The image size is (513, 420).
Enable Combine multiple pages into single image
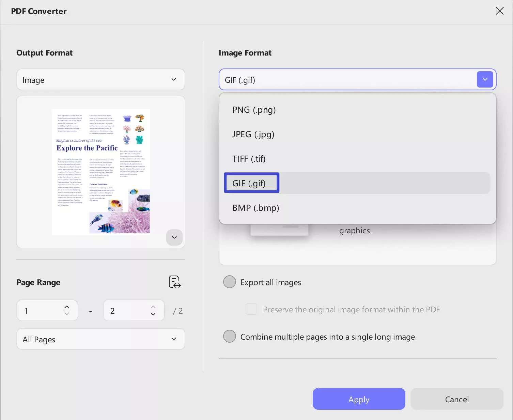pos(230,337)
